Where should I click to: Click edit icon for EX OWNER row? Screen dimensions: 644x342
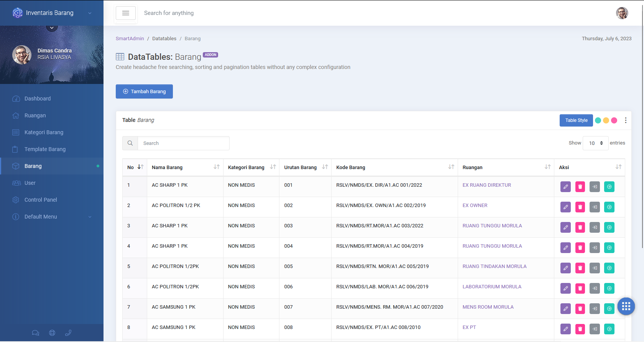point(565,207)
